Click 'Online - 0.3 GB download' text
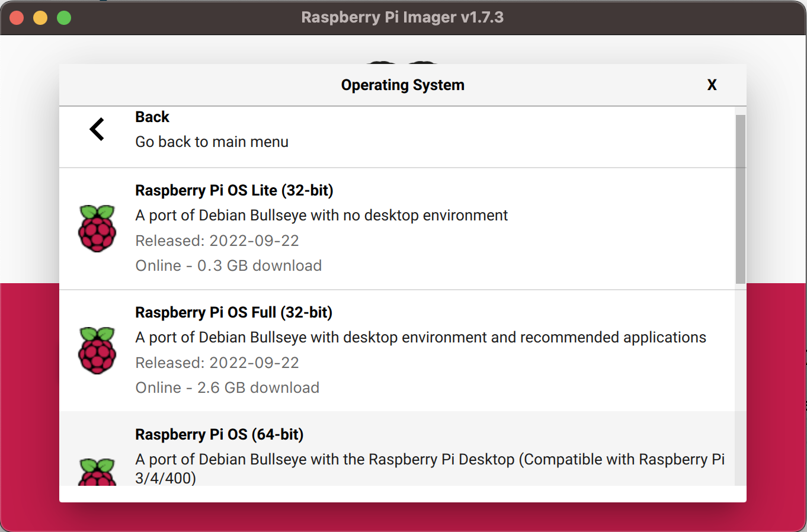This screenshot has width=807, height=532. pos(228,265)
